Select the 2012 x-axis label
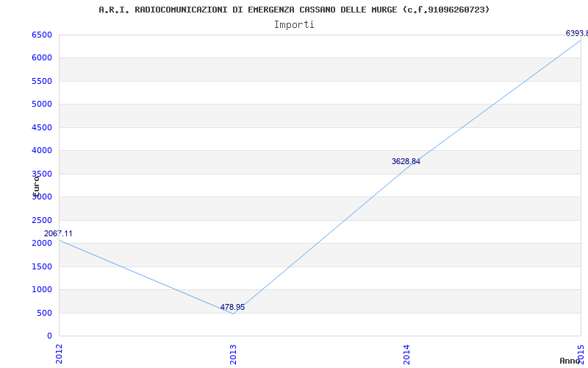This screenshot has width=588, height=368. point(59,354)
